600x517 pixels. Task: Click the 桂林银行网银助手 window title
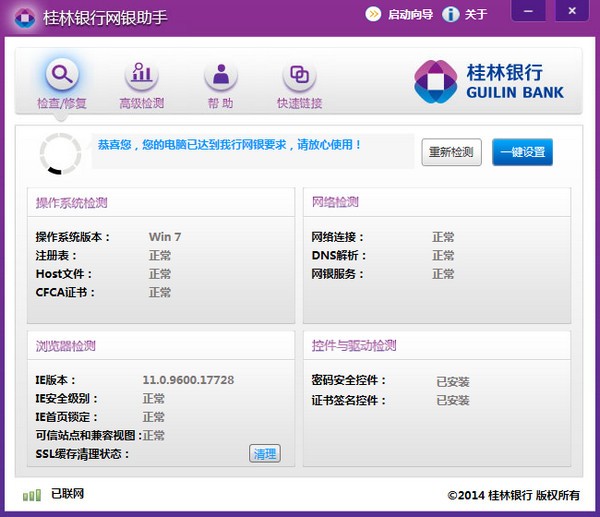coord(105,18)
